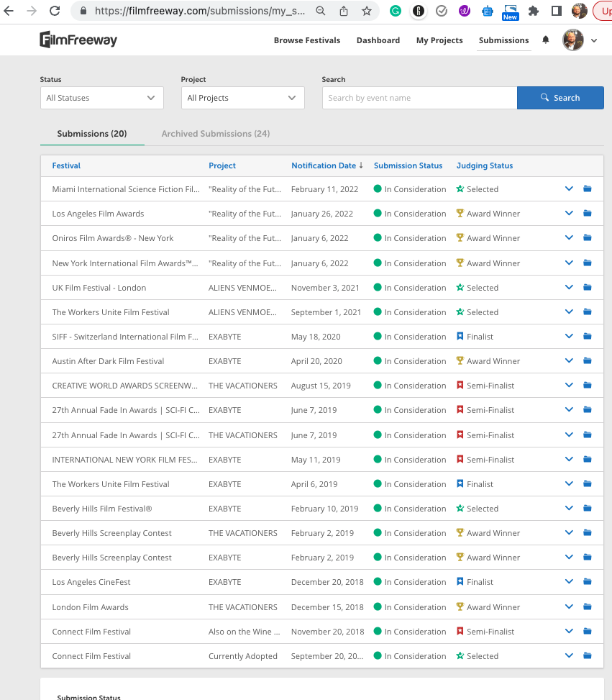This screenshot has width=612, height=700.
Task: Open the Status dropdown All Statuses
Action: click(102, 98)
